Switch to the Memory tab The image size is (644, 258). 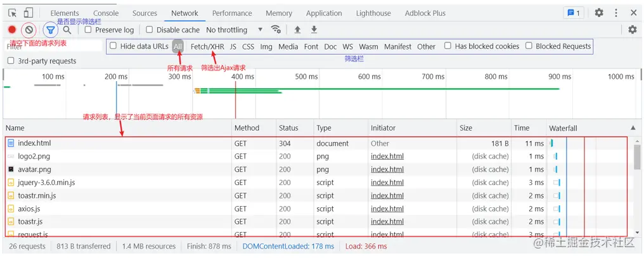pos(279,13)
